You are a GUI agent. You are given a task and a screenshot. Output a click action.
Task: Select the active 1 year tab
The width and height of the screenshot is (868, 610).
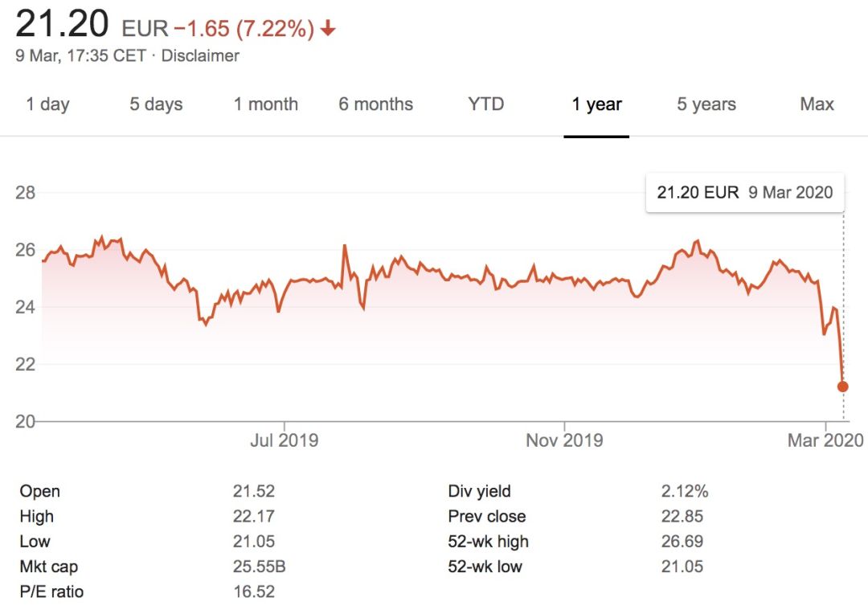(x=596, y=104)
